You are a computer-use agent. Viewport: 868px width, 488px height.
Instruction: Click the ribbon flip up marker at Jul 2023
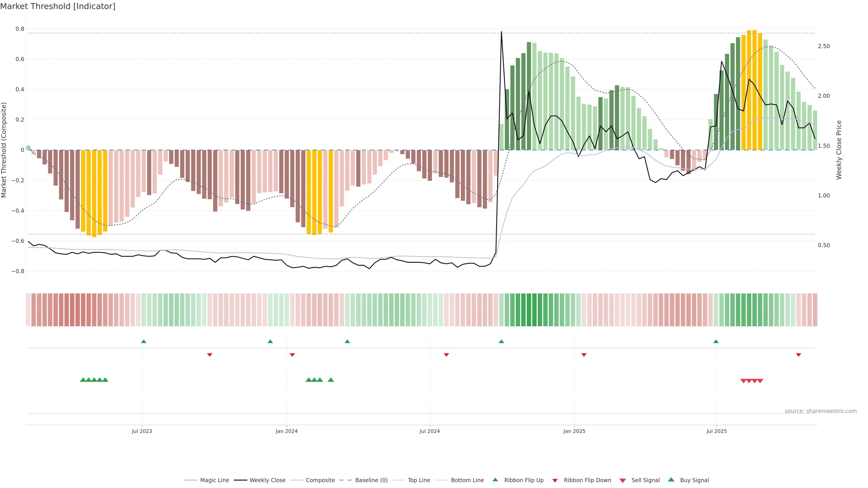click(144, 342)
